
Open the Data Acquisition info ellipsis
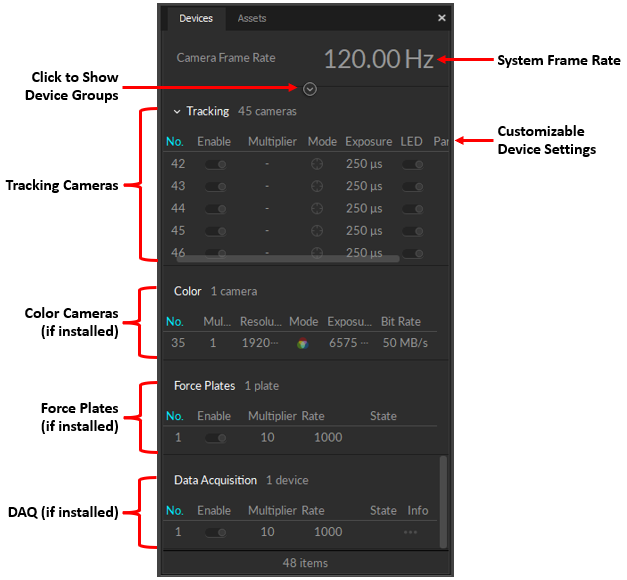410,532
